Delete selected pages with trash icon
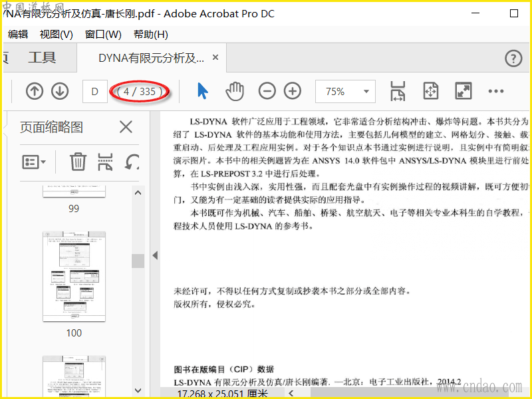The height and width of the screenshot is (399, 532). [x=78, y=162]
